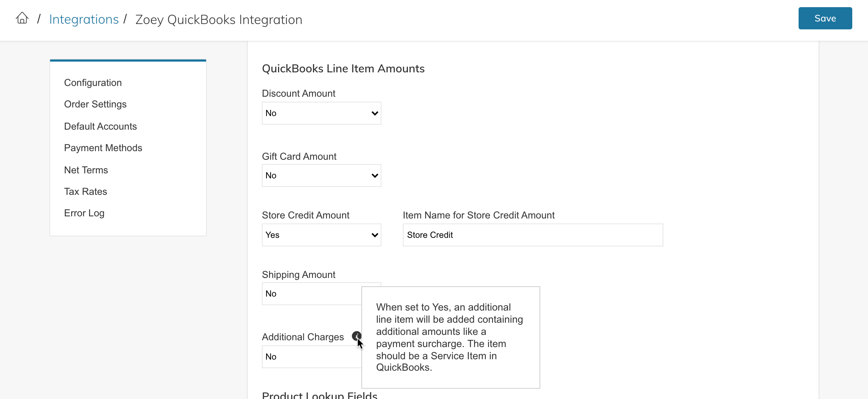
Task: Click the QuickBooks Line Item Amounts heading
Action: click(x=343, y=68)
